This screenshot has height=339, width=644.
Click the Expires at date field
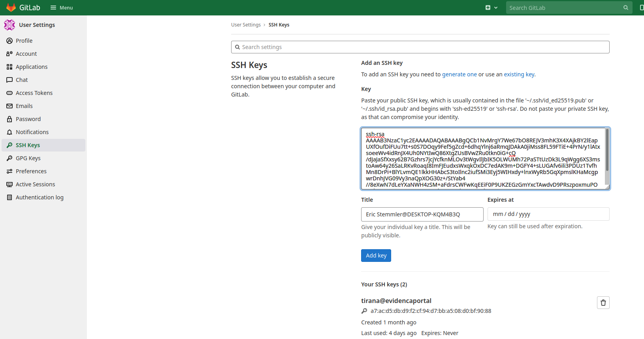coord(548,214)
